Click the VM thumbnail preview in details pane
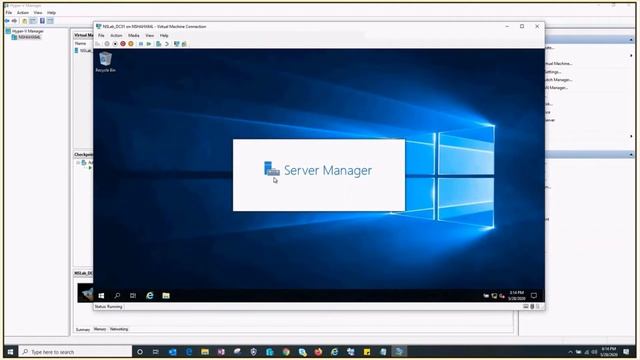Viewport: 640px width, 360px height. click(85, 293)
